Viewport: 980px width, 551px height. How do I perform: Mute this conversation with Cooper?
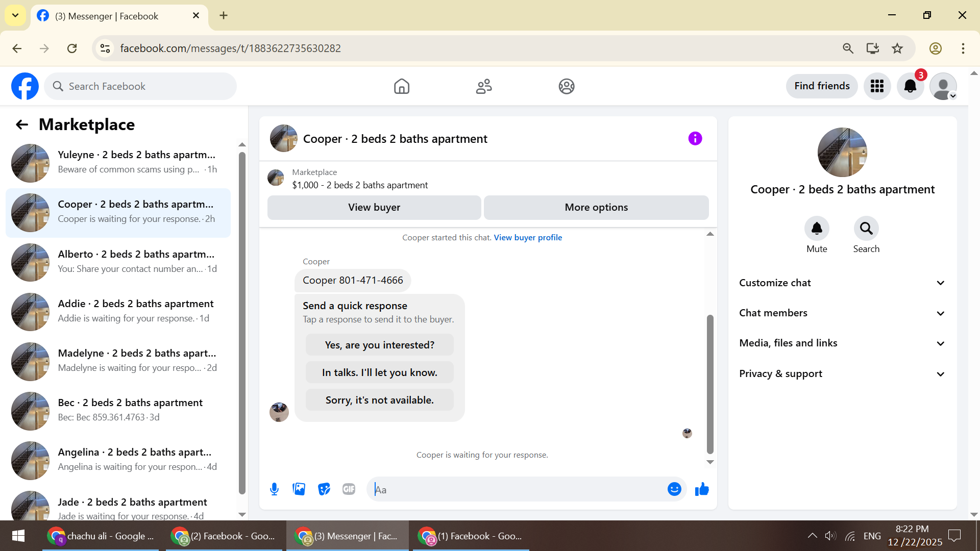tap(817, 229)
